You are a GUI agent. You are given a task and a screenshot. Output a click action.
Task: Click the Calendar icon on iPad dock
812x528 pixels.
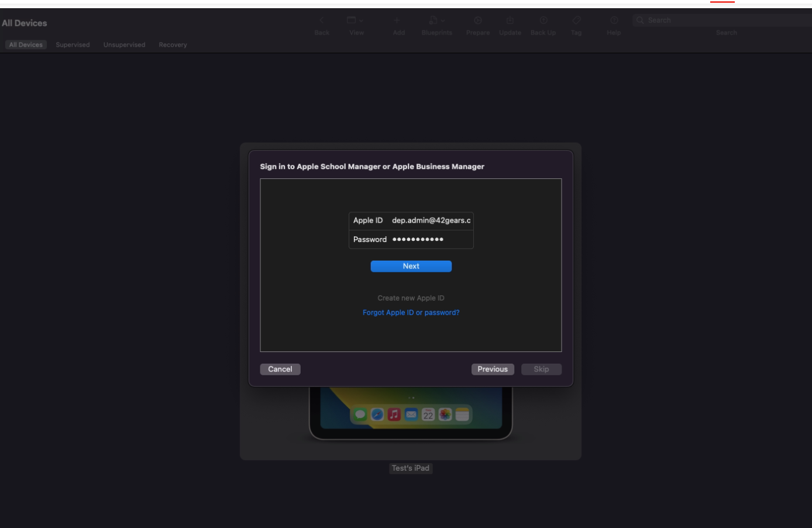tap(428, 415)
